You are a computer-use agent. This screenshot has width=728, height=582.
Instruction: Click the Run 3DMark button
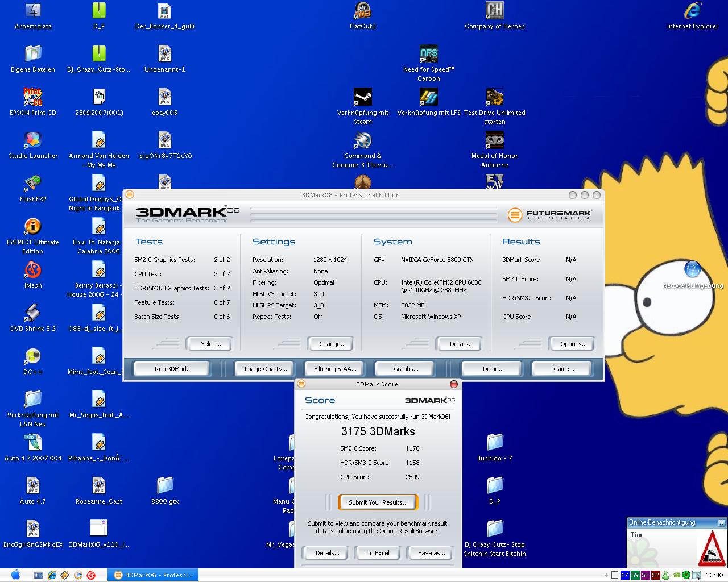click(171, 369)
